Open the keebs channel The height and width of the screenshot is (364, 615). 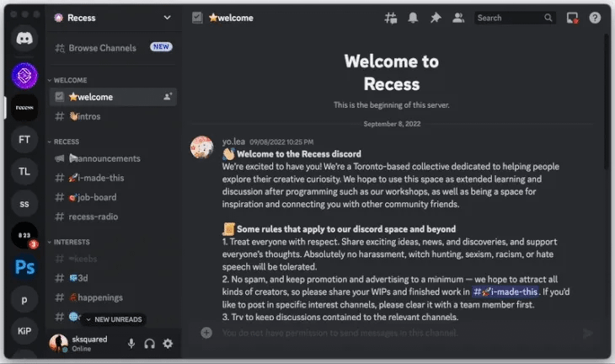pos(113,259)
